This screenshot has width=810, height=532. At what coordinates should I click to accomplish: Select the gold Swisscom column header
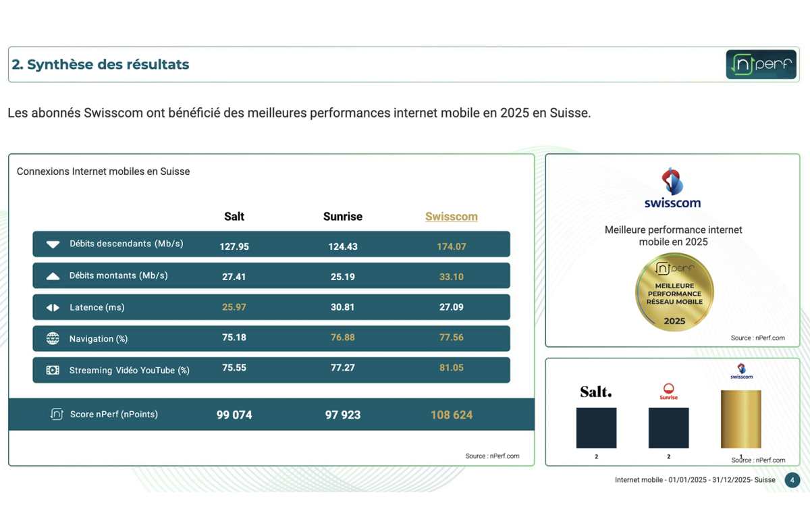tap(452, 217)
